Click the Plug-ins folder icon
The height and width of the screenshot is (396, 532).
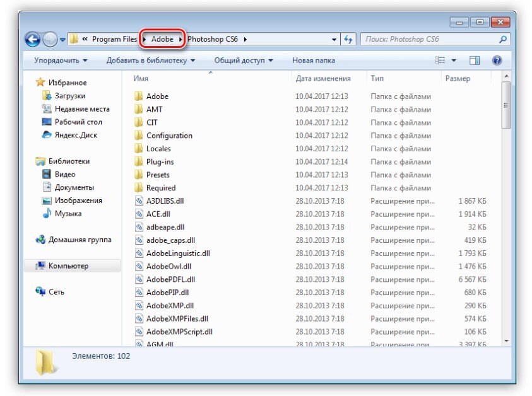(138, 161)
